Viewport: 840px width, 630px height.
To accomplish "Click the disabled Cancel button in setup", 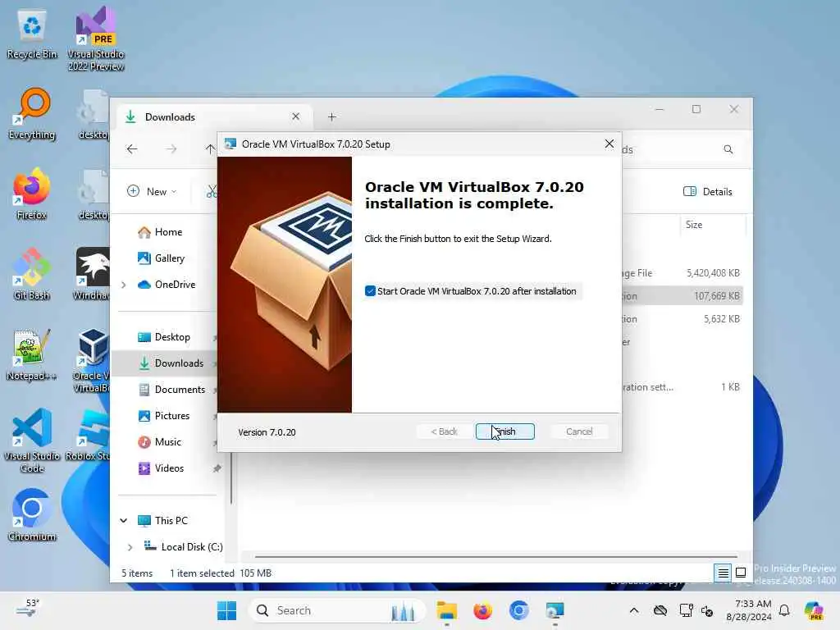I will [x=579, y=431].
